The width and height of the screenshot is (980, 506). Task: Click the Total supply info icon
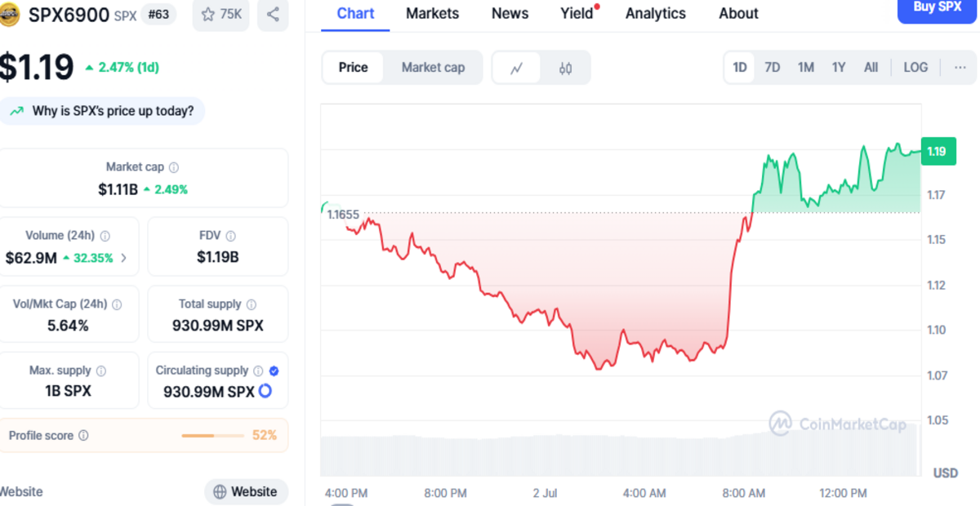(x=251, y=304)
